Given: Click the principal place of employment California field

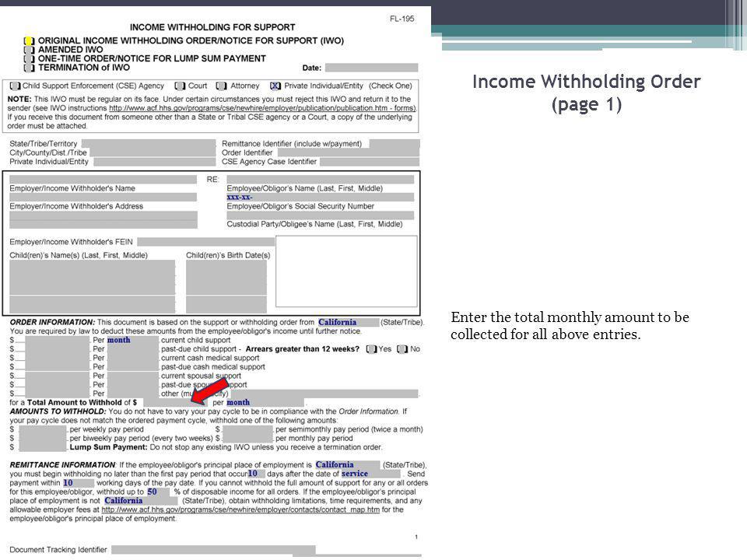Looking at the screenshot, I should coord(347,465).
